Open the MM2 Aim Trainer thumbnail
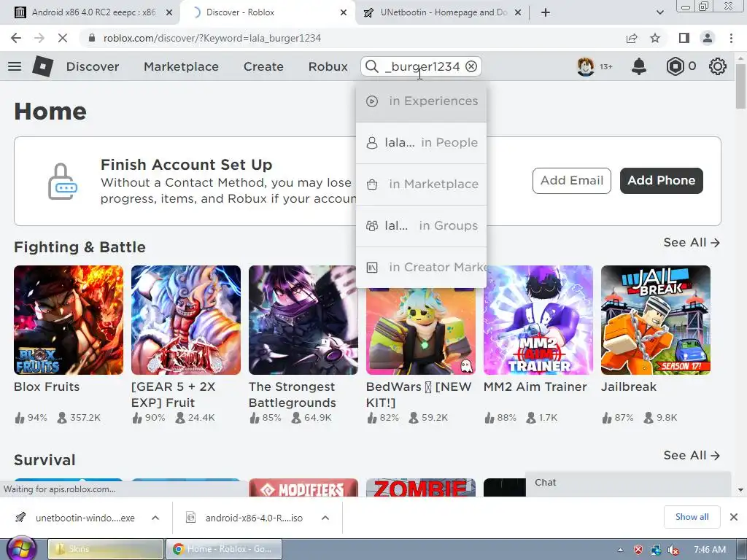Viewport: 747px width, 560px height. [x=538, y=320]
